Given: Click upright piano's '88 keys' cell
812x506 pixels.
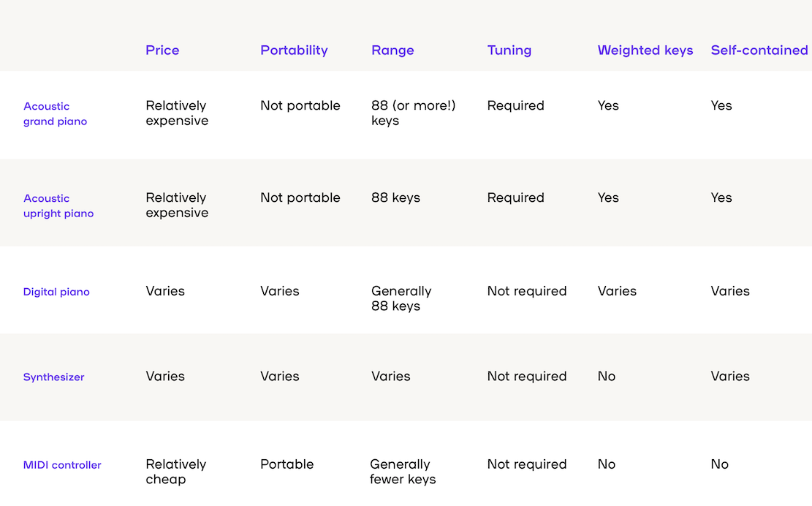Looking at the screenshot, I should tap(395, 198).
